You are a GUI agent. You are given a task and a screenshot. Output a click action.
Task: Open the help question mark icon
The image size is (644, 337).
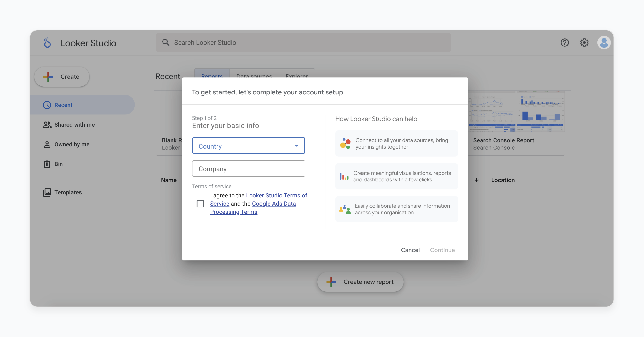point(565,42)
